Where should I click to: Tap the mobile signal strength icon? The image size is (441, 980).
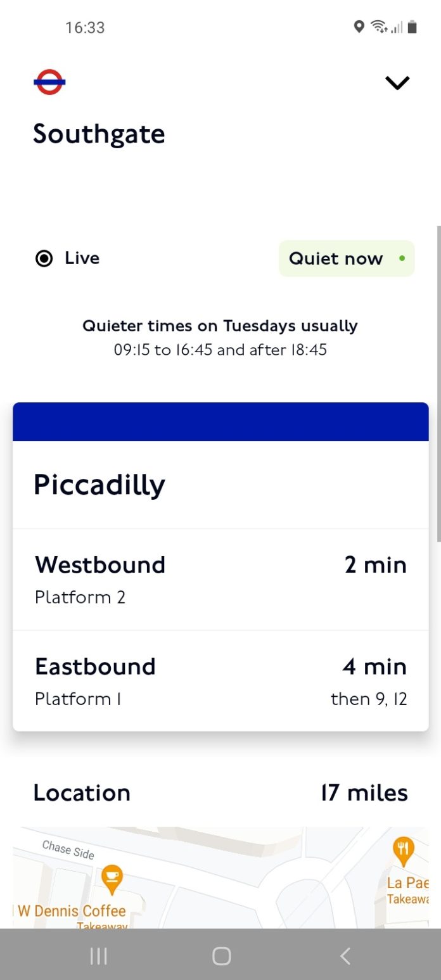(x=395, y=28)
